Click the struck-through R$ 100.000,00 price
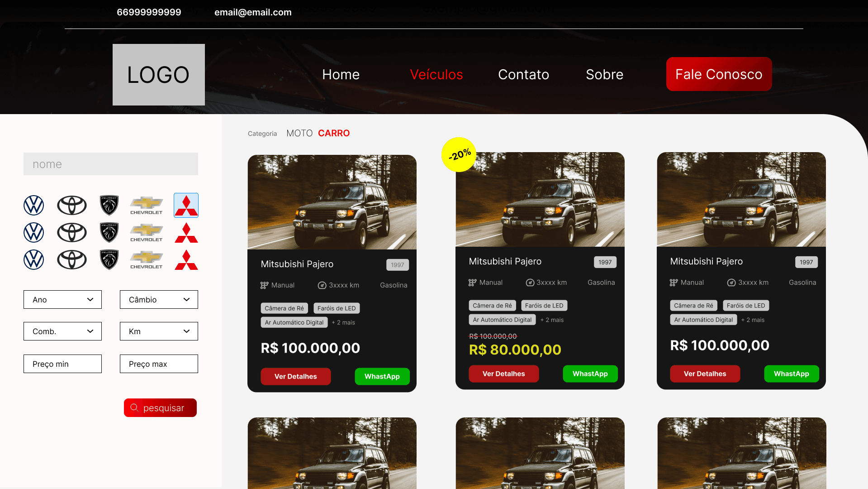The width and height of the screenshot is (868, 489). (x=493, y=336)
